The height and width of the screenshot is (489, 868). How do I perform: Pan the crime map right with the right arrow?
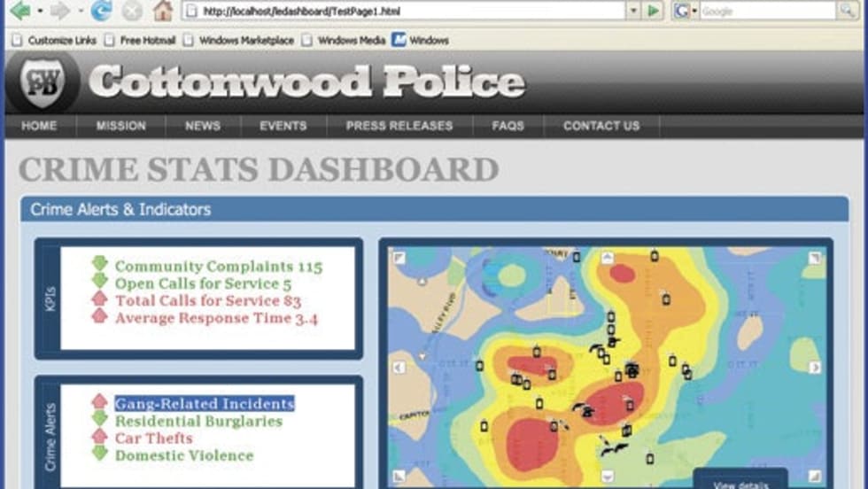(814, 367)
